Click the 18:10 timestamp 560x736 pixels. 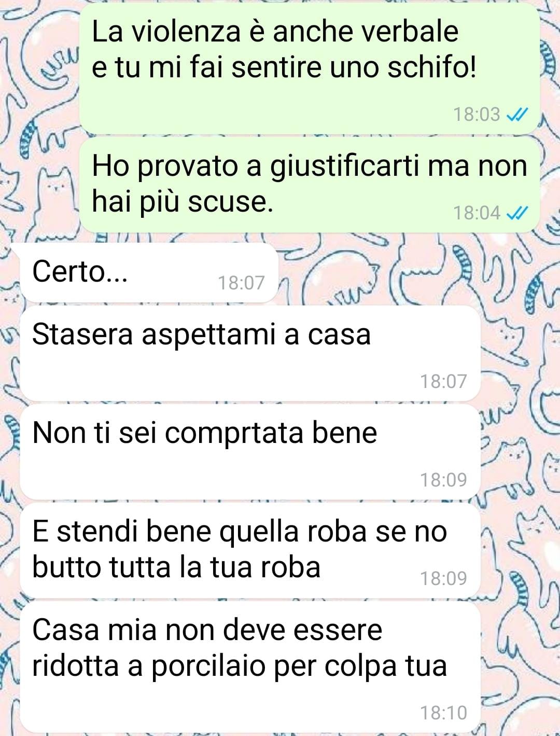(443, 713)
